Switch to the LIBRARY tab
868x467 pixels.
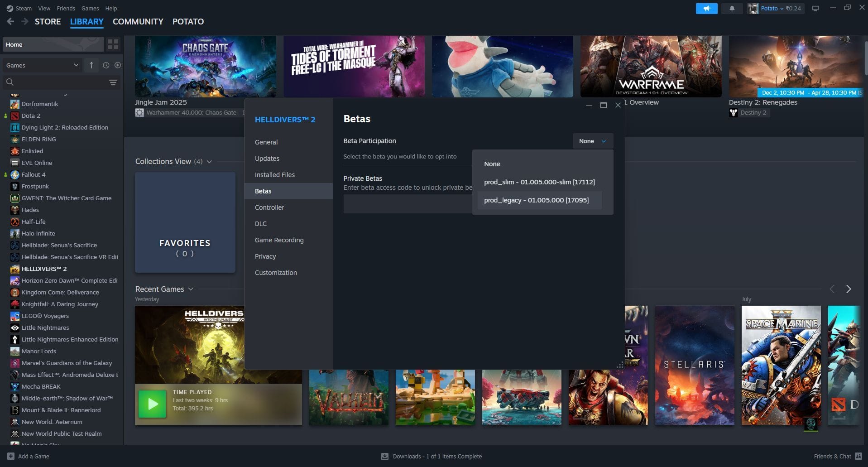click(x=86, y=21)
